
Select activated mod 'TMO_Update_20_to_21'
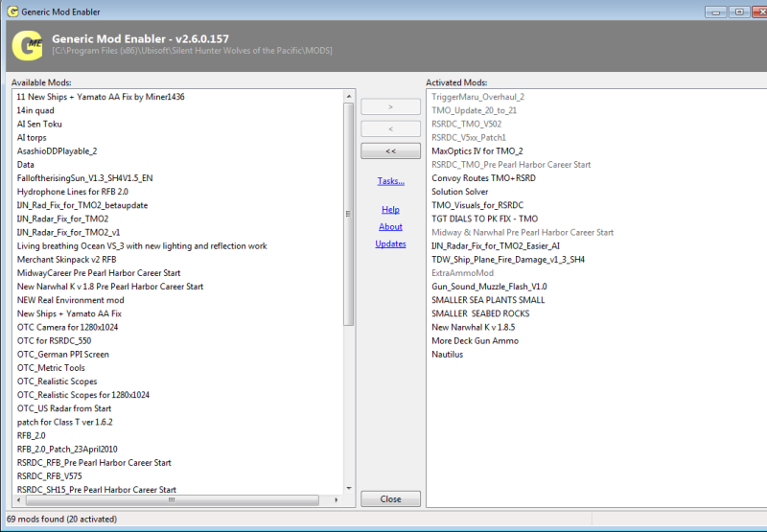(474, 110)
